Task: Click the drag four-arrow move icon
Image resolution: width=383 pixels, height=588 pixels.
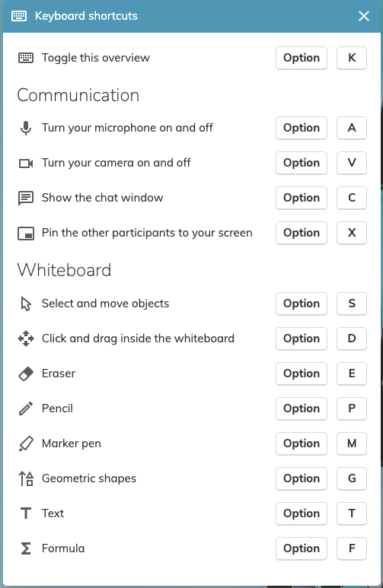Action: click(26, 338)
